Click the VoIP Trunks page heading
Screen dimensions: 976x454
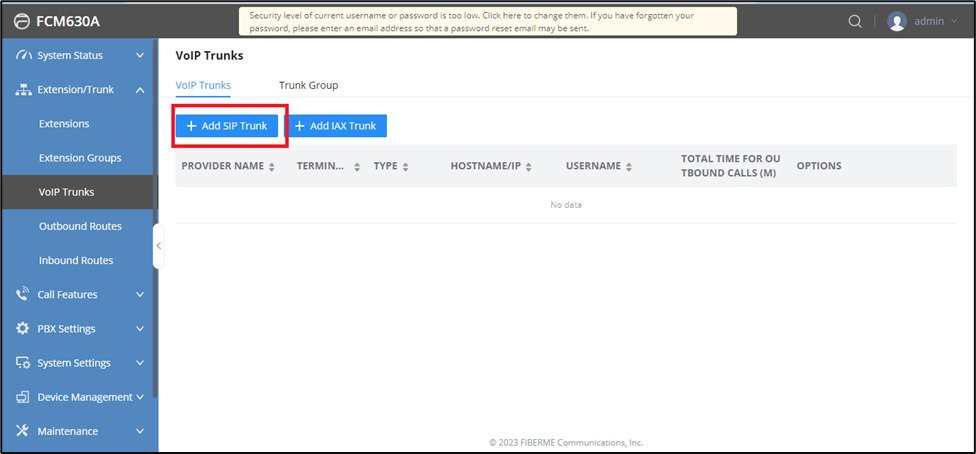tap(210, 55)
